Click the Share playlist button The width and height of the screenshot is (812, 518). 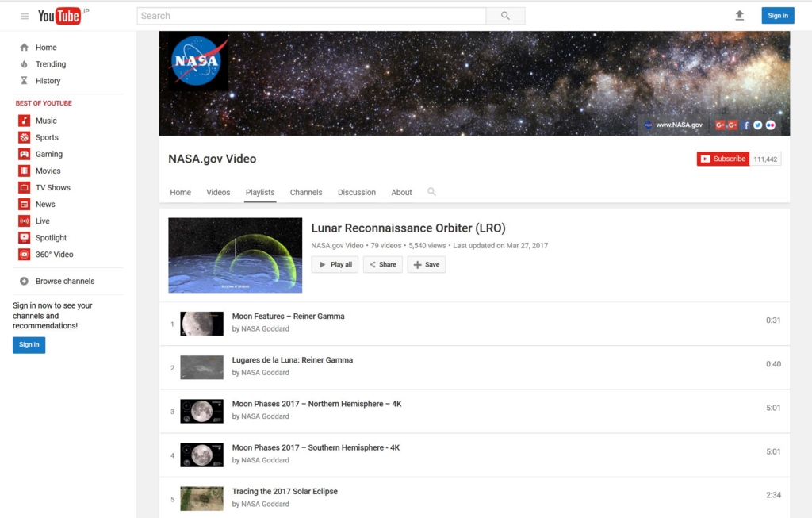tap(383, 265)
